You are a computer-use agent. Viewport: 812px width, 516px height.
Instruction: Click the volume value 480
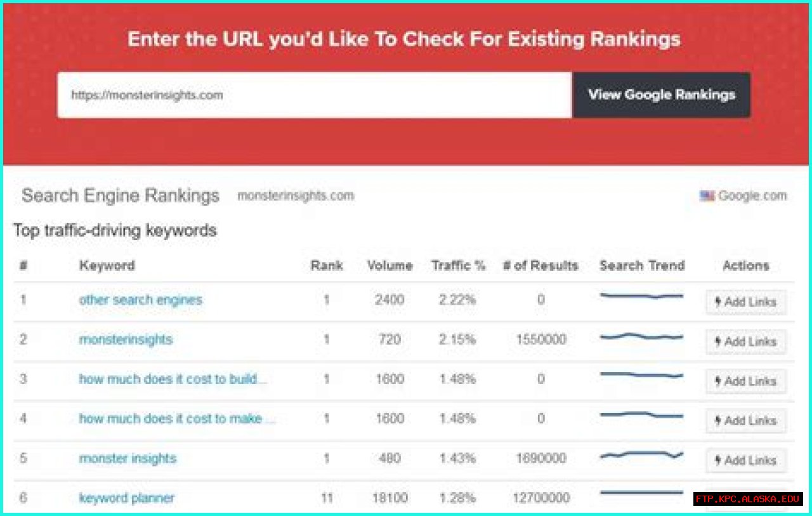coord(390,458)
